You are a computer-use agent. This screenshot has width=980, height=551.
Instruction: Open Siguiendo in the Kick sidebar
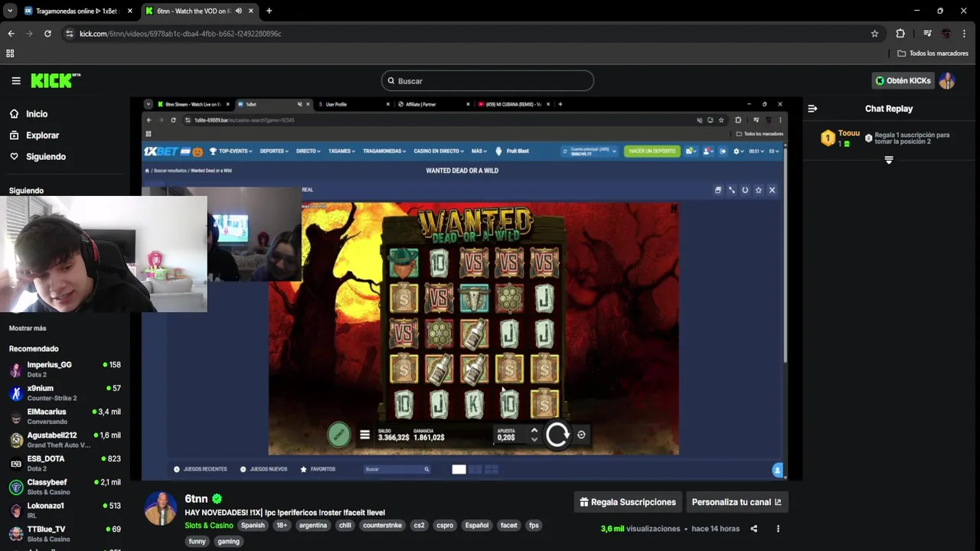click(x=46, y=157)
